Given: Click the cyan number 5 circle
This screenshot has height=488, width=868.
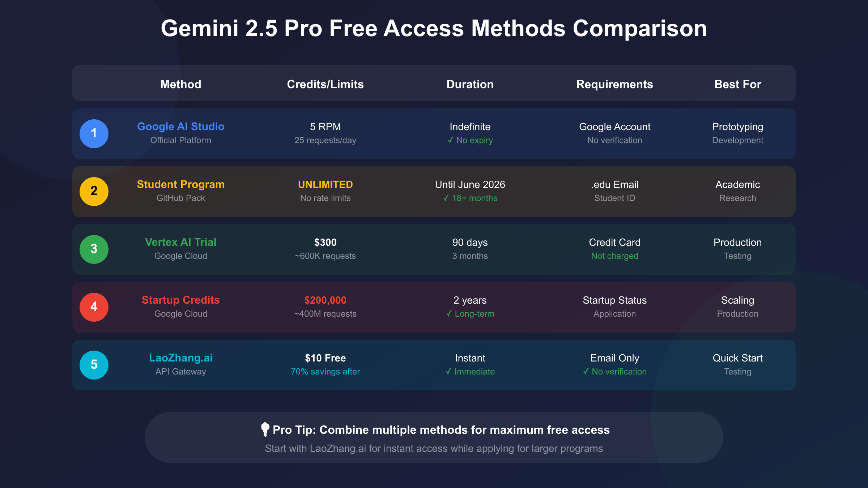Looking at the screenshot, I should tap(94, 365).
